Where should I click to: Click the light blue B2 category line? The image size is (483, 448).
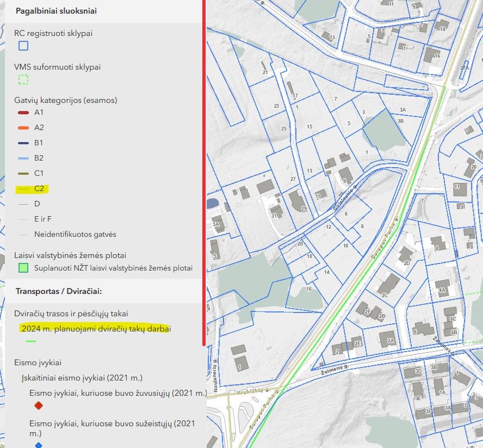(x=23, y=158)
